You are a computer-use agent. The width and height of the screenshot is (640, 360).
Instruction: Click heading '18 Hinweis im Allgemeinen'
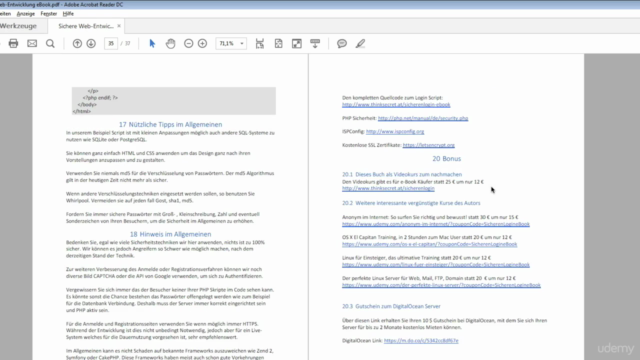coord(171,234)
